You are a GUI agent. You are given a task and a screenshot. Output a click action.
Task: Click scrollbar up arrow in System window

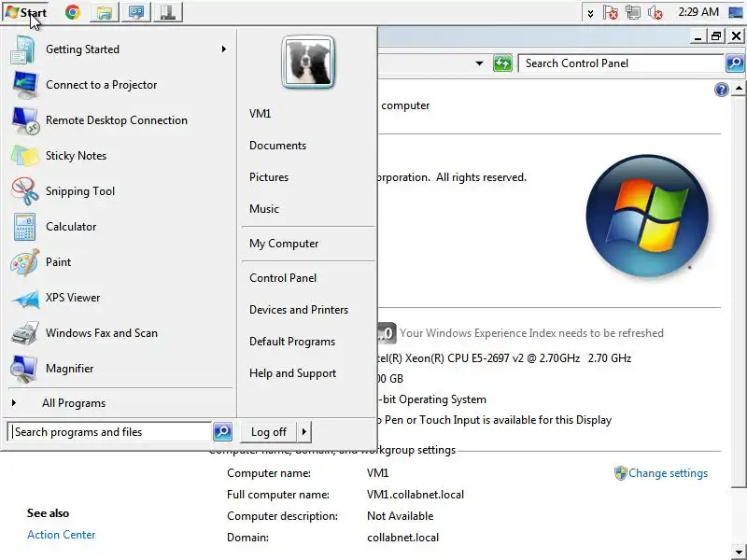point(739,89)
